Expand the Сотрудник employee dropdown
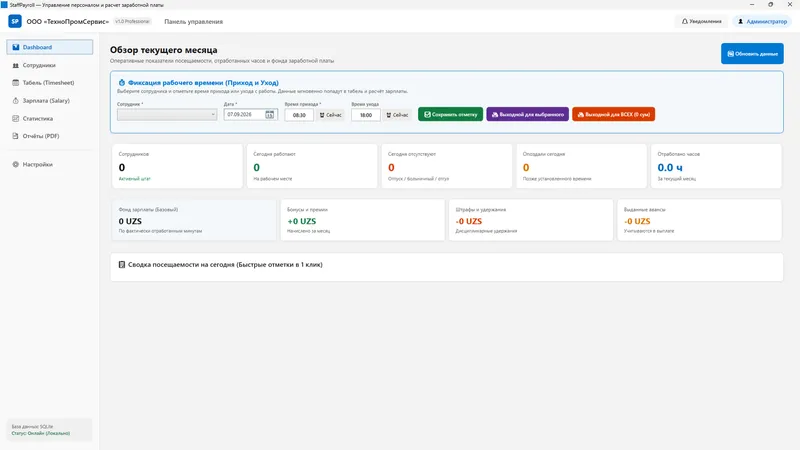 pyautogui.click(x=167, y=115)
